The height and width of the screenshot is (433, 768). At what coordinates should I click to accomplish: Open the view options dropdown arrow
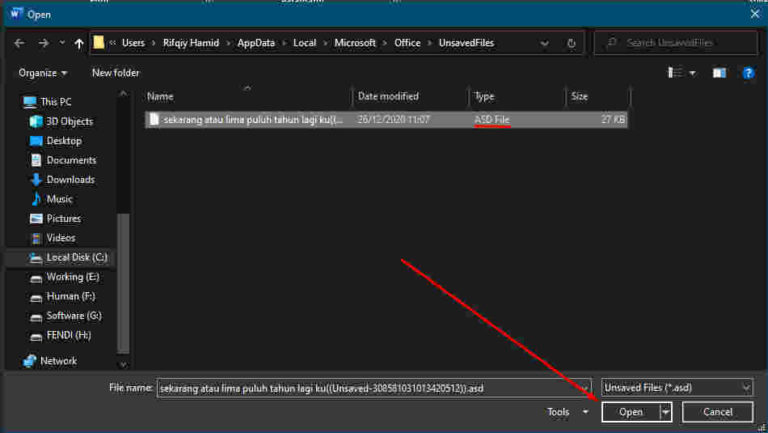[693, 73]
